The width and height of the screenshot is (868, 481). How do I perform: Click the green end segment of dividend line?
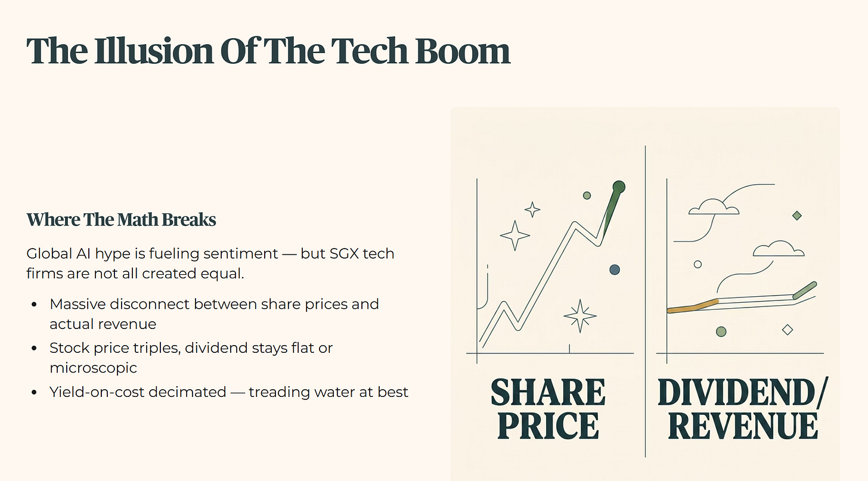pyautogui.click(x=804, y=290)
